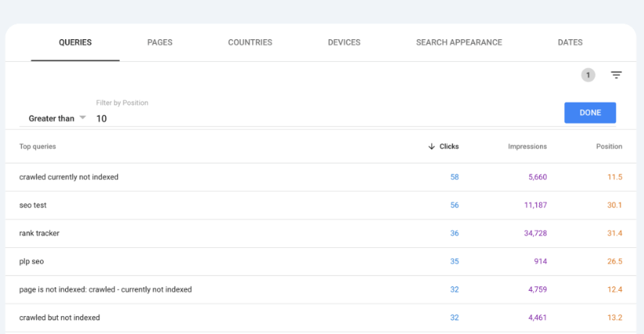The image size is (644, 334).
Task: Click the active filter count badge
Action: pyautogui.click(x=588, y=75)
